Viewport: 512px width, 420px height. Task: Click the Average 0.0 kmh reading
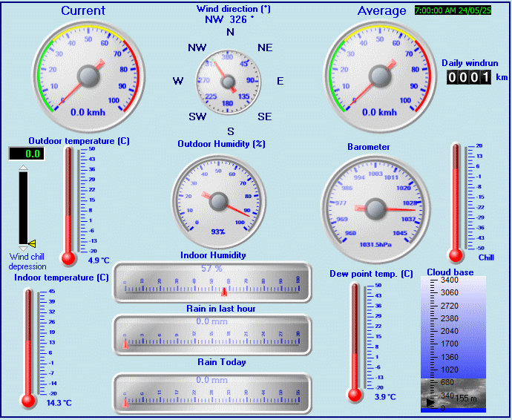click(379, 112)
